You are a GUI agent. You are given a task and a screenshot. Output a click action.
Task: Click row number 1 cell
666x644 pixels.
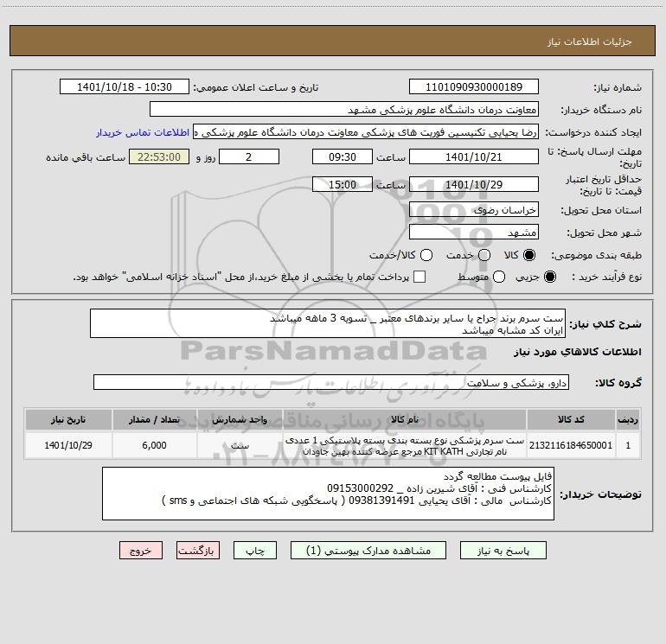[x=628, y=445]
